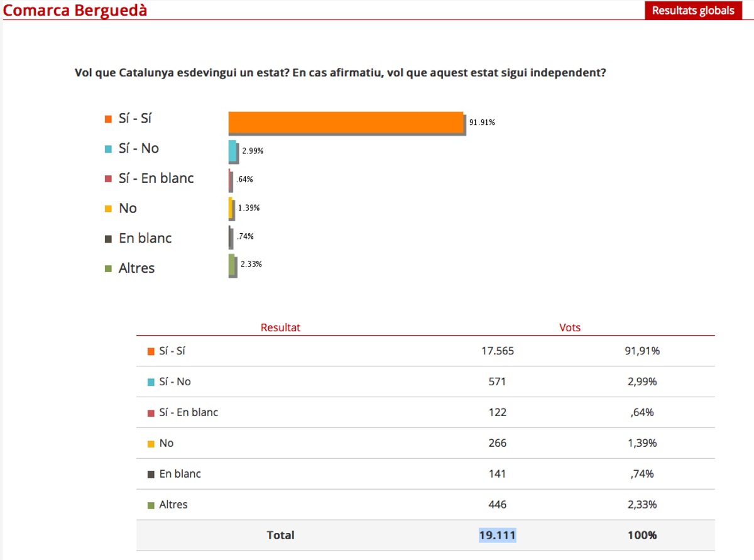This screenshot has width=754, height=560.
Task: Click the green Altres legend swatch
Action: (x=108, y=268)
